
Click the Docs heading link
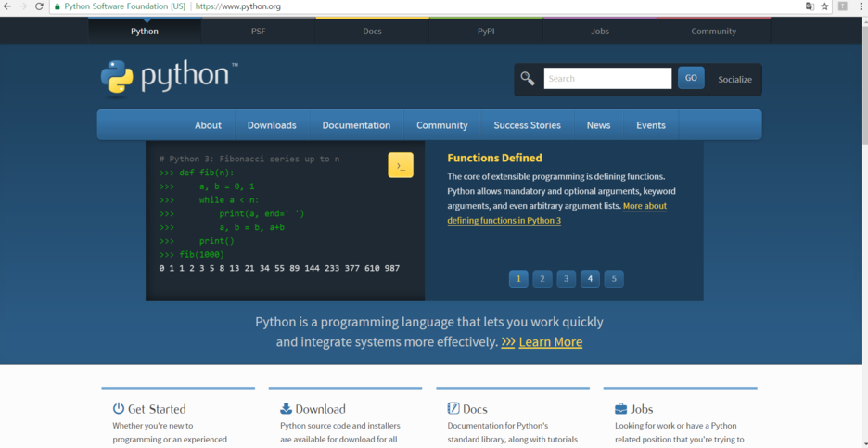pyautogui.click(x=475, y=409)
